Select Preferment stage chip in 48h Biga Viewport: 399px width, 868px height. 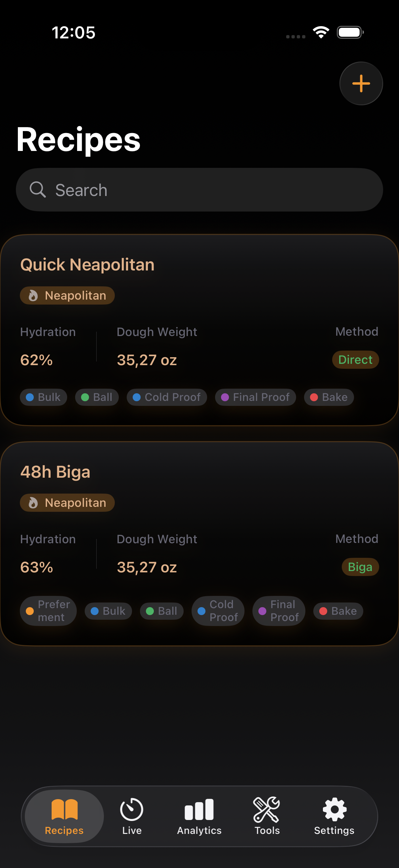pos(48,610)
